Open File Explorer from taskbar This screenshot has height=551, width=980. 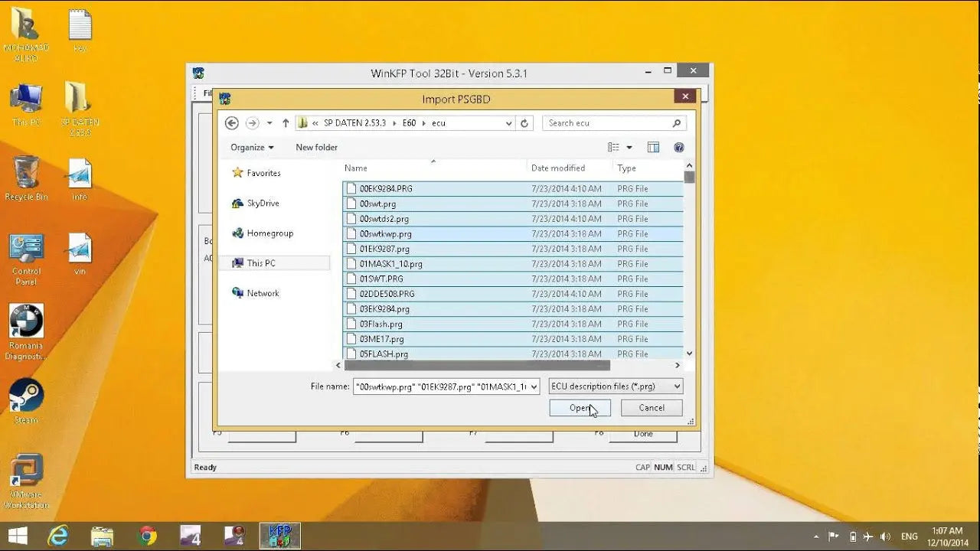(x=102, y=536)
